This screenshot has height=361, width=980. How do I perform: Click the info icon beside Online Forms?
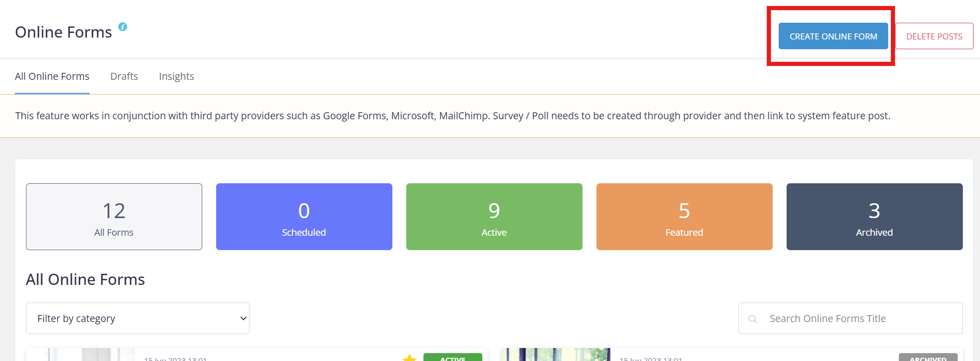coord(122,27)
